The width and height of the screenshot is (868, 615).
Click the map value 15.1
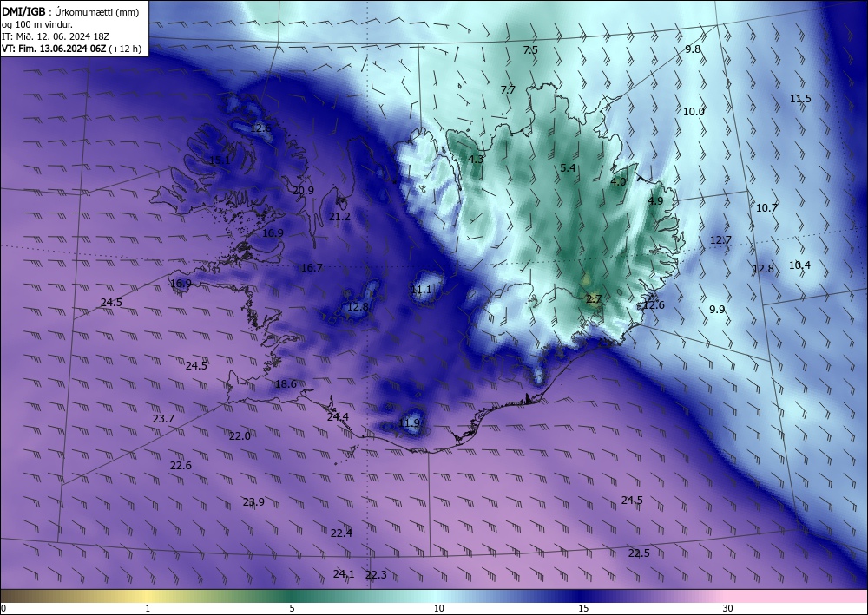(220, 160)
